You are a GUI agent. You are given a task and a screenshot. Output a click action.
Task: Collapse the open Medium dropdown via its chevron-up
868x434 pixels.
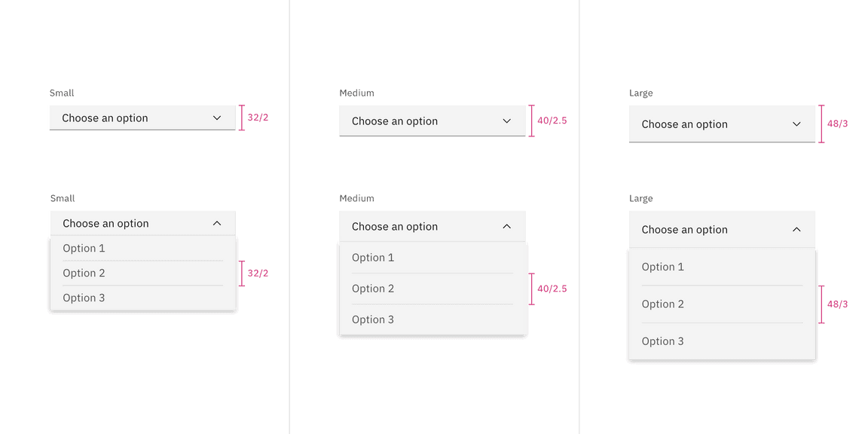coord(507,227)
